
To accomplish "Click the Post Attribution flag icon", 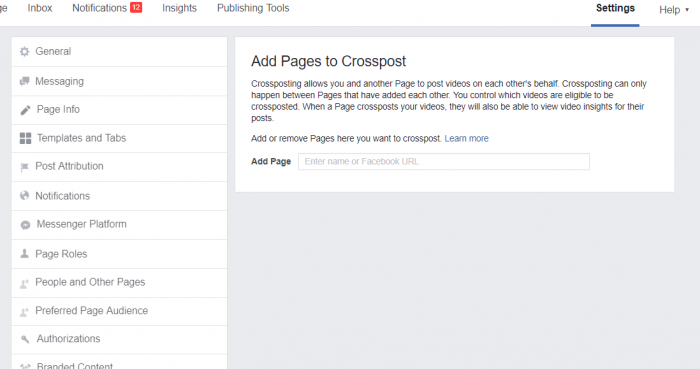I will [x=25, y=167].
